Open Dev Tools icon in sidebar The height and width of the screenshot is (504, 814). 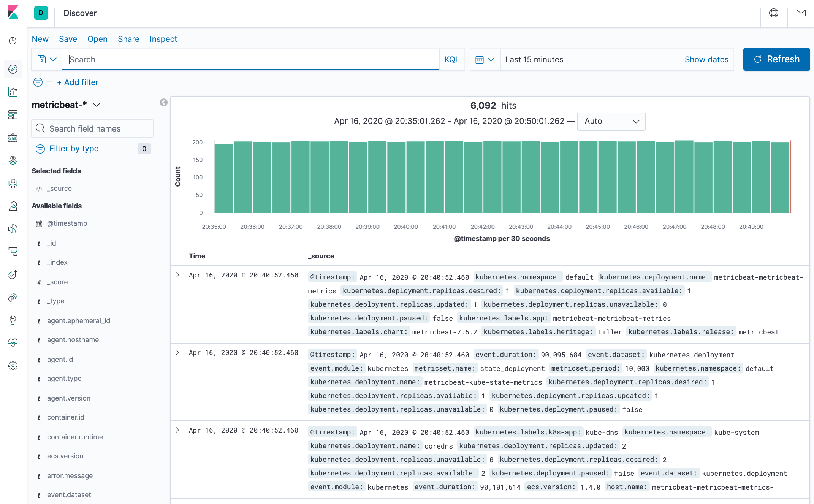pos(13,320)
